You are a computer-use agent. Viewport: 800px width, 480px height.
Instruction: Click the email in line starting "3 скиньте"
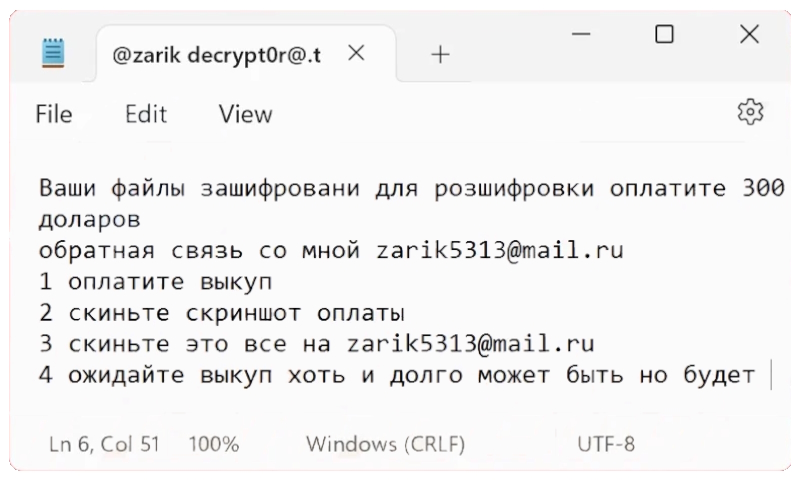(471, 344)
